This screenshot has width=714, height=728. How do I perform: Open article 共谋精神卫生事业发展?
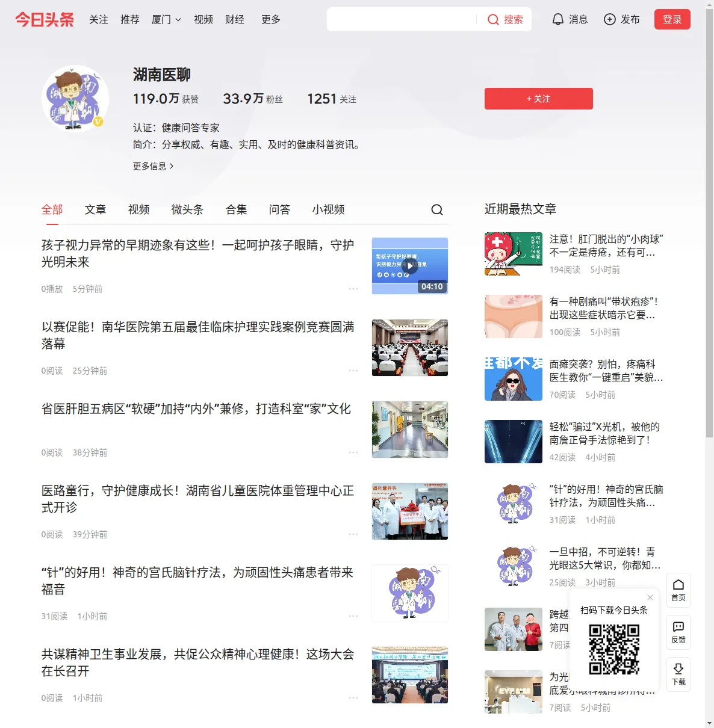(x=197, y=662)
